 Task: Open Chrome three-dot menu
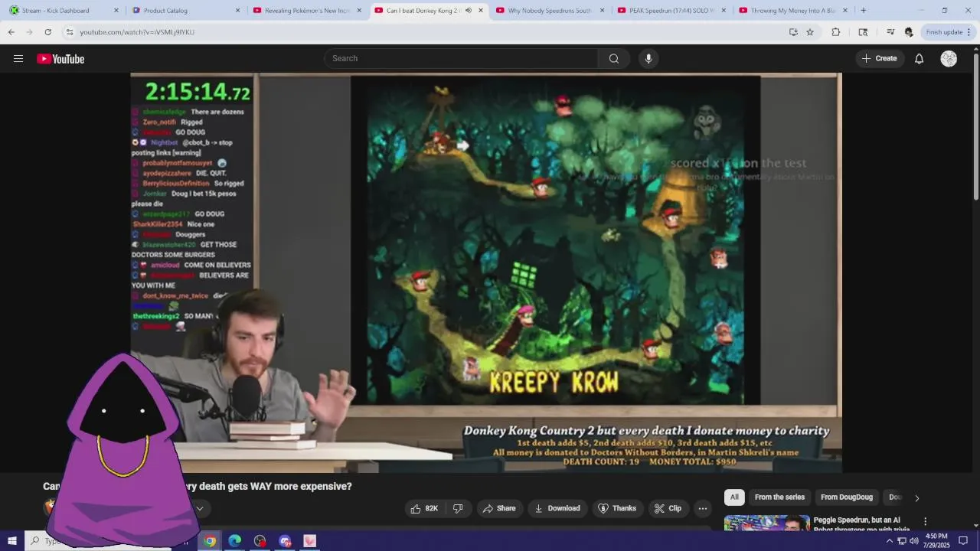(969, 32)
